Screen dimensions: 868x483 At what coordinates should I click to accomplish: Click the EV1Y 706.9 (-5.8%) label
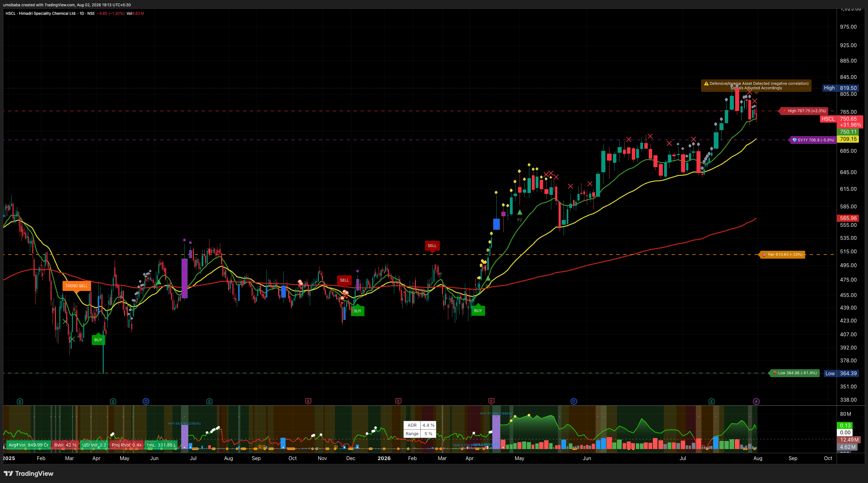(813, 140)
